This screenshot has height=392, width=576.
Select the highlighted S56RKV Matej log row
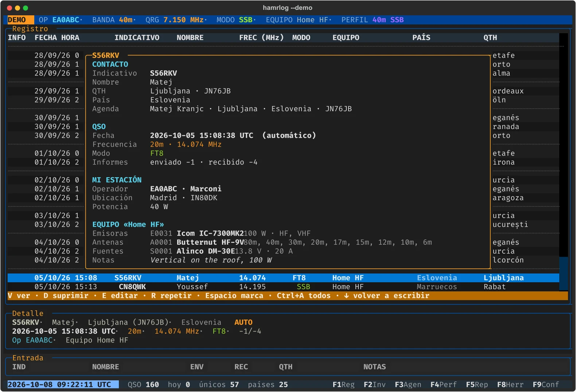click(x=283, y=278)
